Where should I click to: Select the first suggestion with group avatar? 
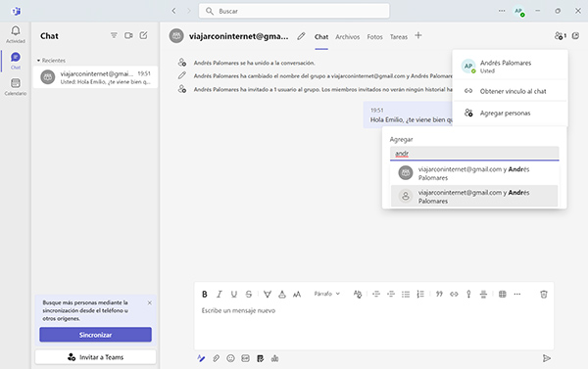pyautogui.click(x=474, y=173)
